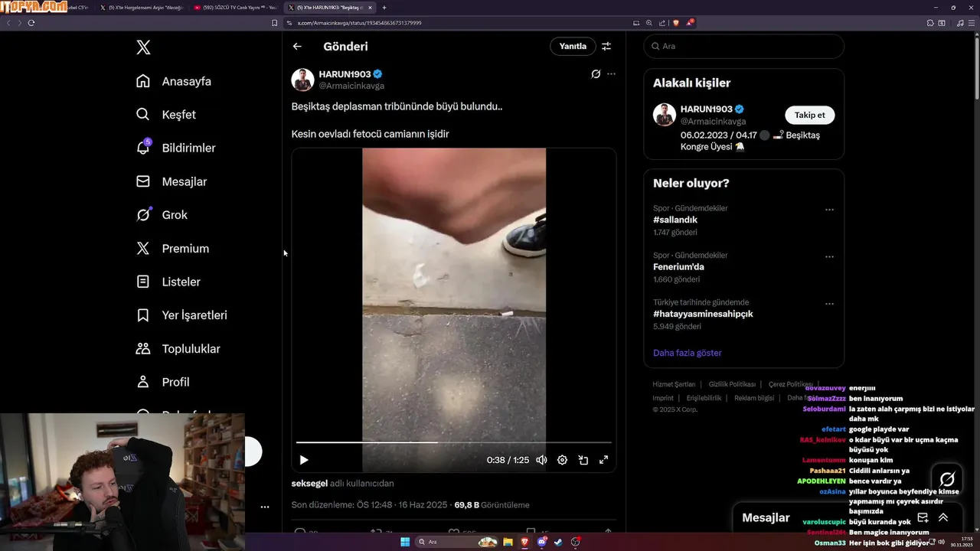Open the Windows Start menu
This screenshot has width=980, height=551.
pyautogui.click(x=405, y=542)
